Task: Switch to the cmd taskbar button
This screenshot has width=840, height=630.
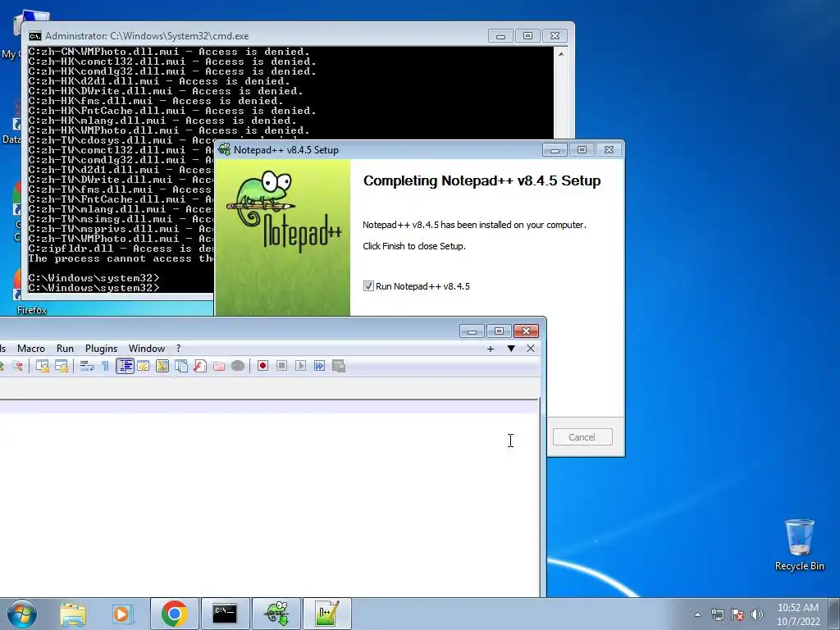Action: [225, 614]
